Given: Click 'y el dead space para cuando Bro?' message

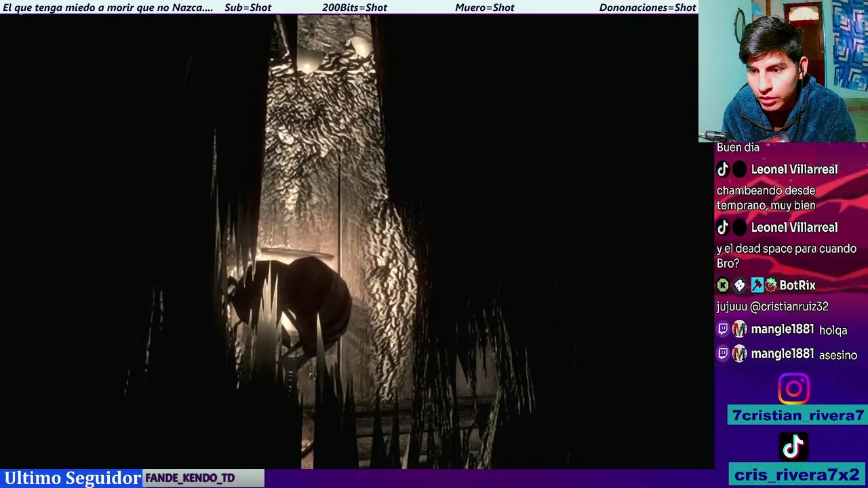Looking at the screenshot, I should pos(787,256).
